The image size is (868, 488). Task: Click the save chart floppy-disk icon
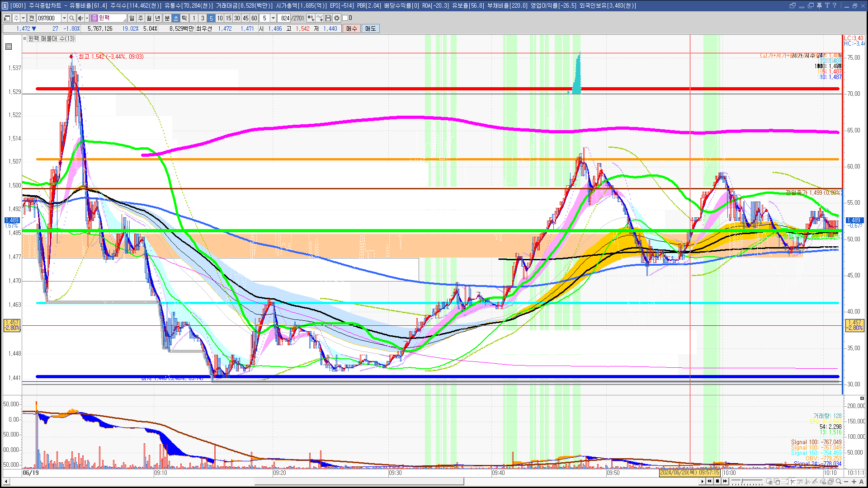[328, 18]
